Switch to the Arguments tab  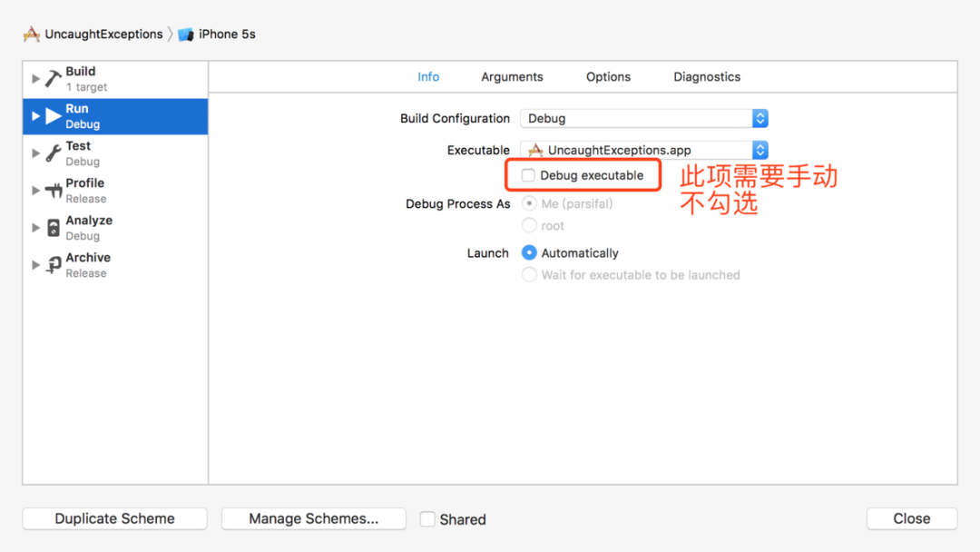tap(512, 77)
